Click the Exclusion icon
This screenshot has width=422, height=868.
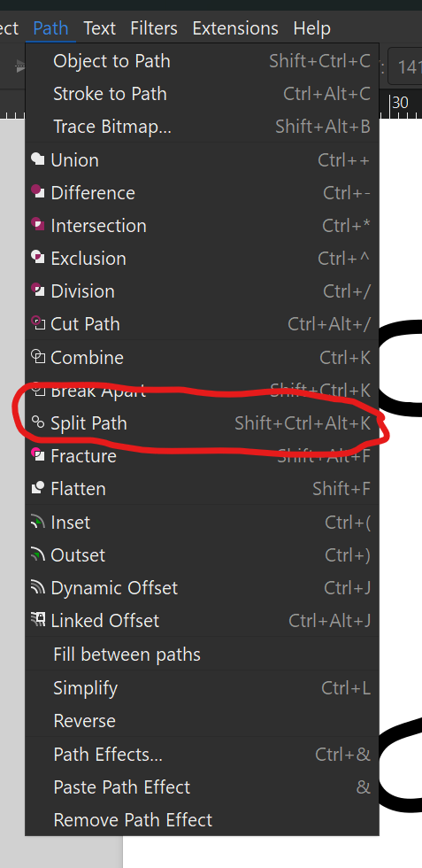coord(38,258)
